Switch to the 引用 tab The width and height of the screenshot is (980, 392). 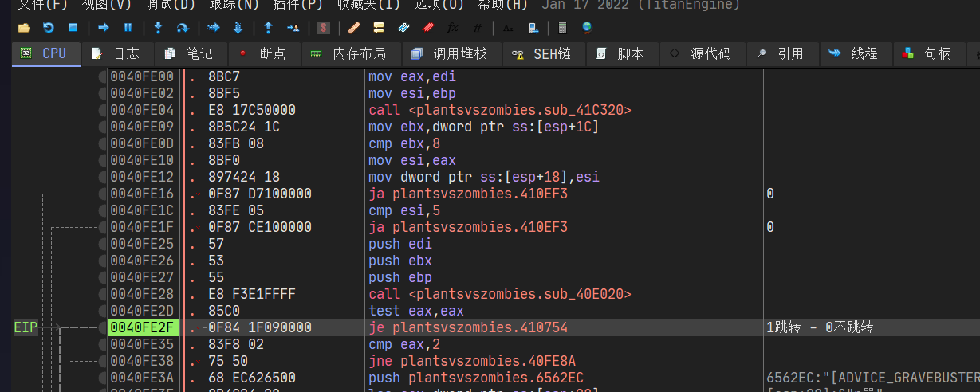coord(782,54)
